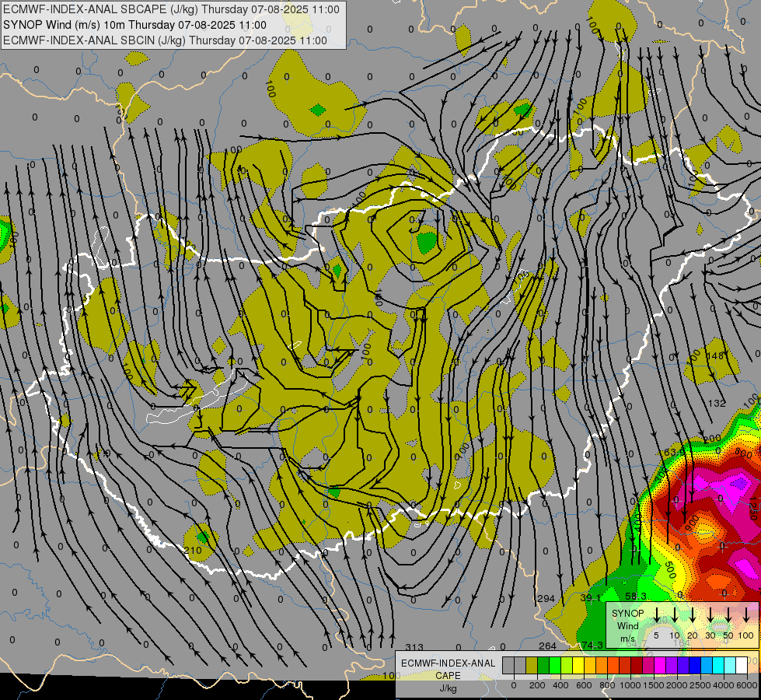The width and height of the screenshot is (761, 700).
Task: Click the 39.1 value on the map
Action: [x=590, y=597]
